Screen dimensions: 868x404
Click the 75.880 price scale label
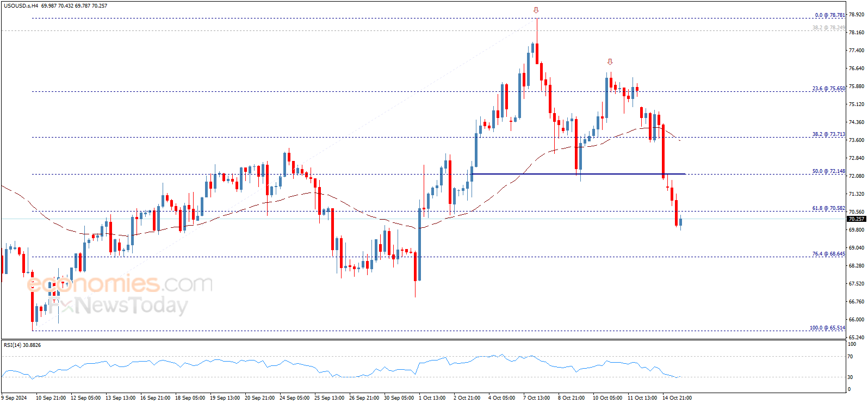(x=857, y=86)
